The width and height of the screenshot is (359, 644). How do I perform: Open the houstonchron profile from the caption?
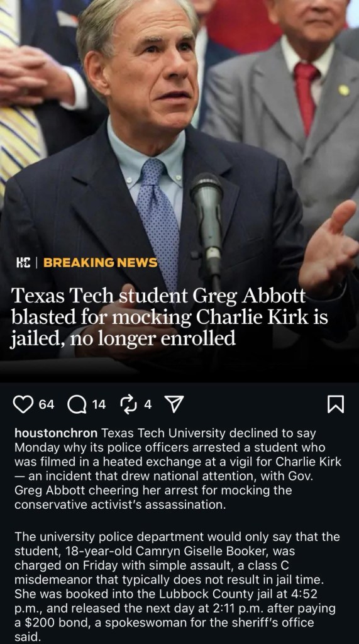56,433
